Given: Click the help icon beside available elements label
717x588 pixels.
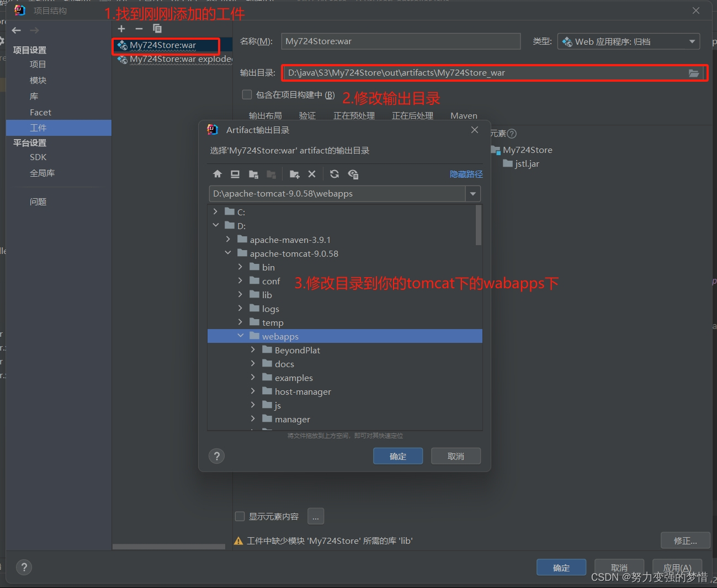Looking at the screenshot, I should (x=512, y=134).
